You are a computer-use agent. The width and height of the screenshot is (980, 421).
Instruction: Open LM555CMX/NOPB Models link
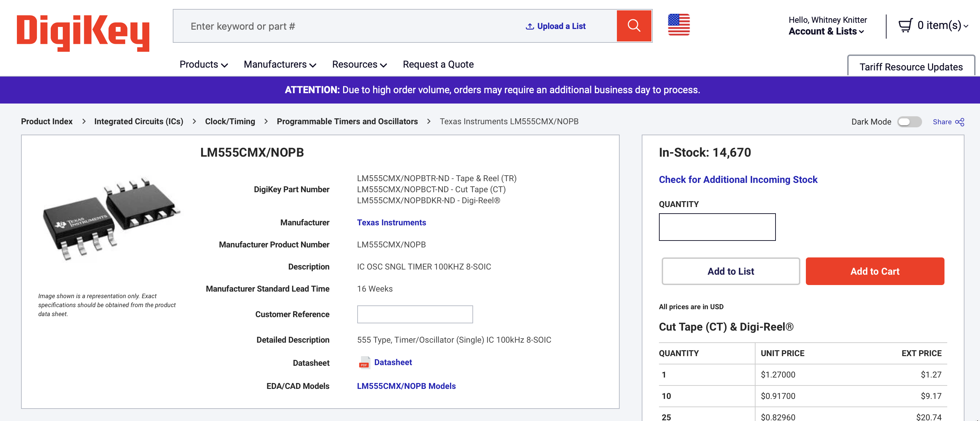406,386
